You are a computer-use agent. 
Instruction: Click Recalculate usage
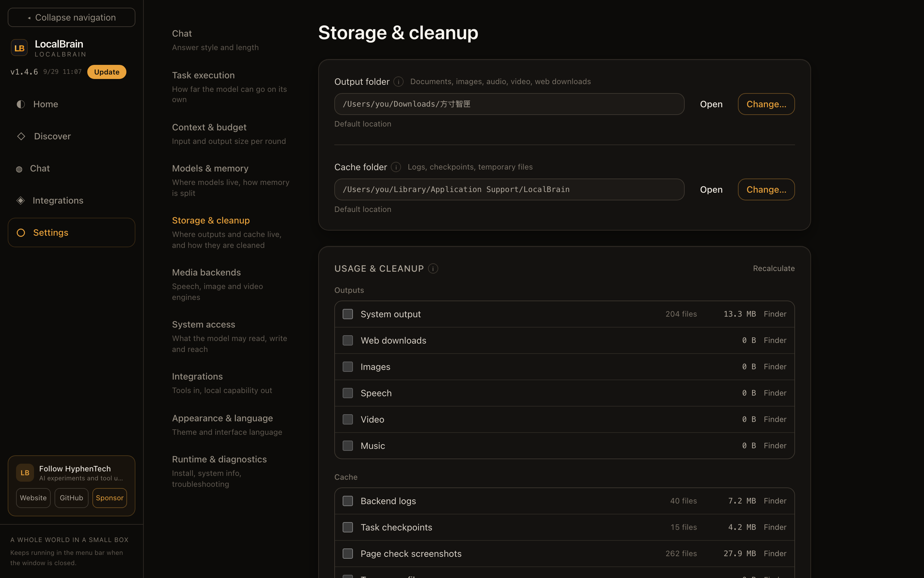(x=774, y=268)
